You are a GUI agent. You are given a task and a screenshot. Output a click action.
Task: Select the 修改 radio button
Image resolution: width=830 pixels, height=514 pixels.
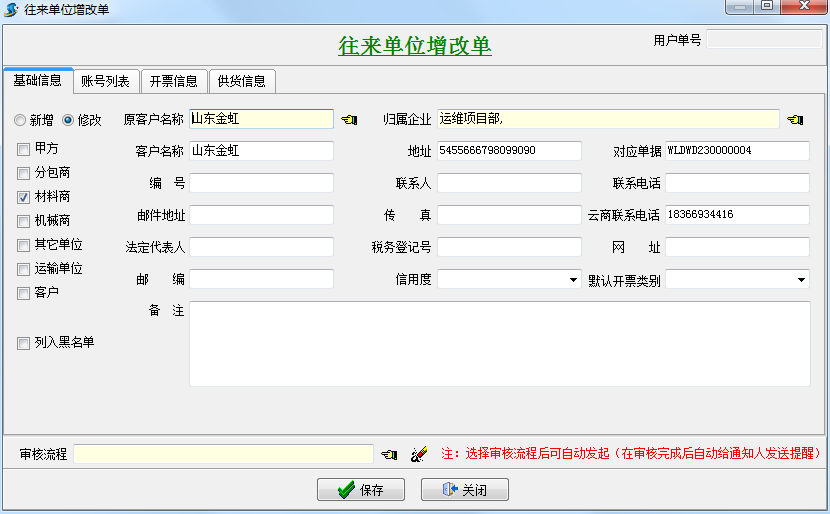point(68,120)
